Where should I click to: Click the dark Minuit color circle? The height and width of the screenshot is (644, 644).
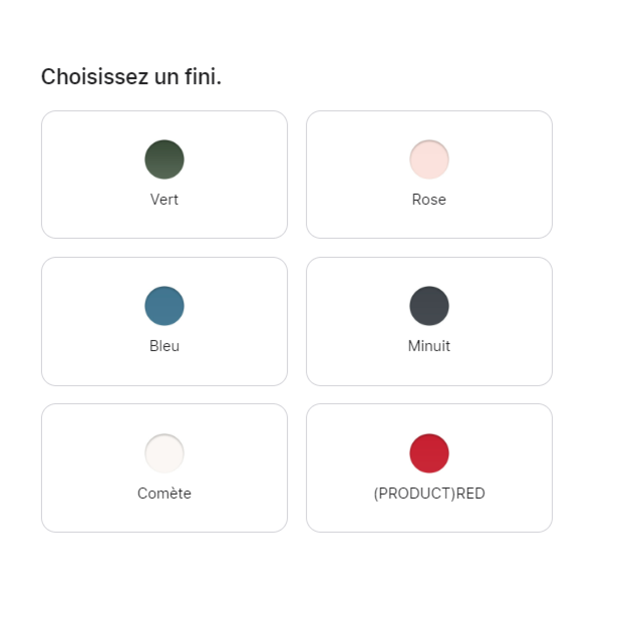click(x=429, y=306)
